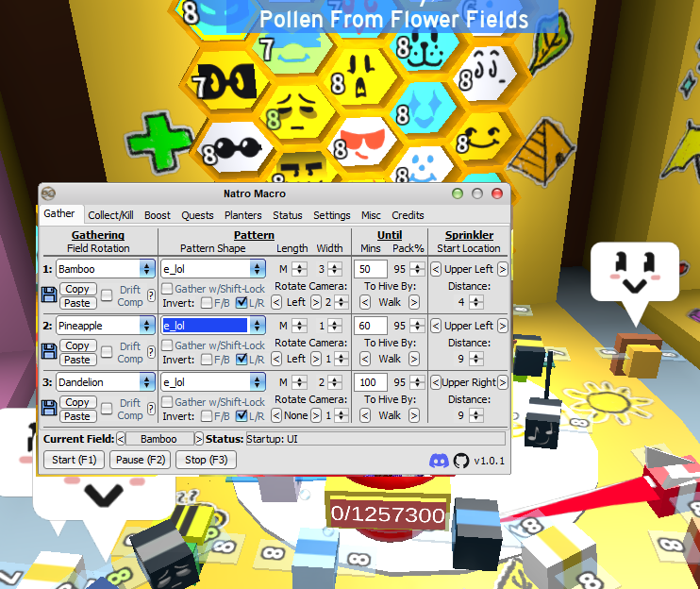
Task: Toggle Gather w/Shift-Lock for Dandelion
Action: [x=167, y=402]
